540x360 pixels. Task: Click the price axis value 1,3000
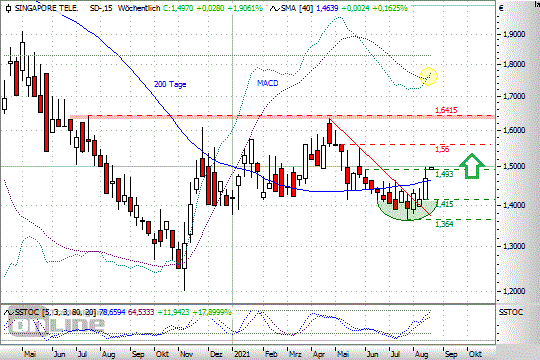[x=514, y=246]
